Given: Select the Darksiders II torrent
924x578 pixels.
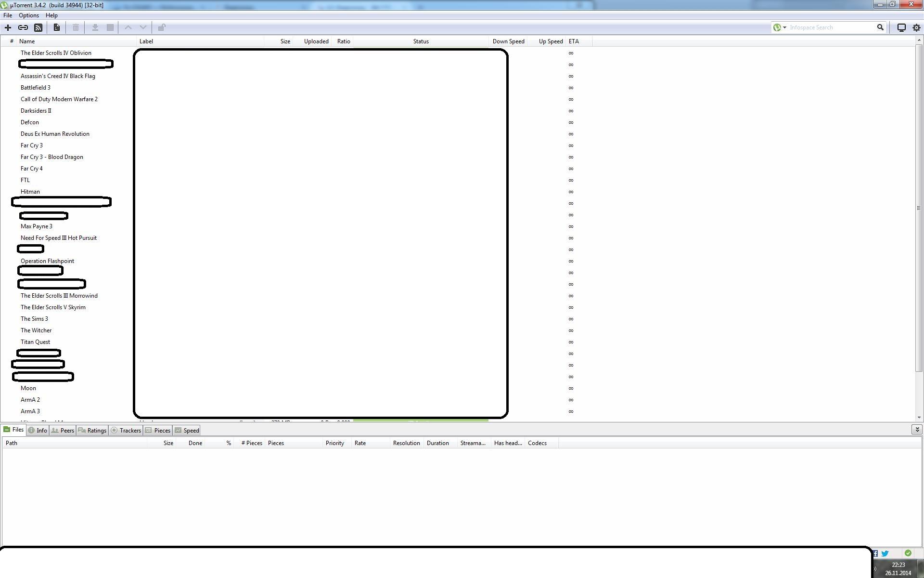Looking at the screenshot, I should point(36,111).
